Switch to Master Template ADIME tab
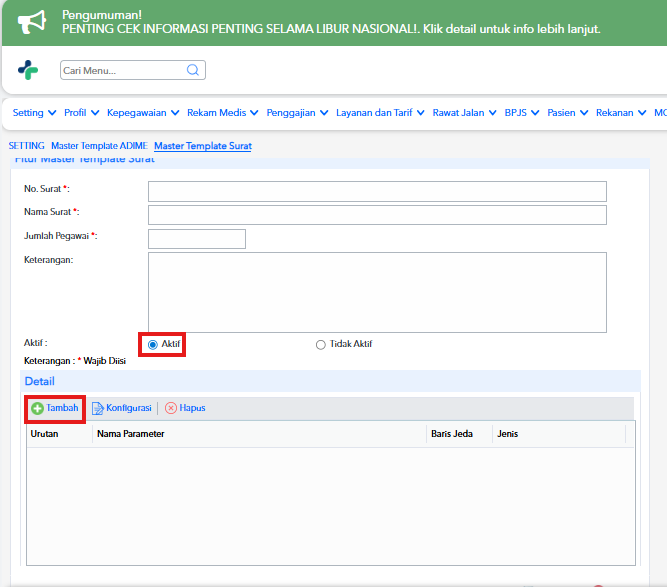This screenshot has height=587, width=667. (99, 146)
